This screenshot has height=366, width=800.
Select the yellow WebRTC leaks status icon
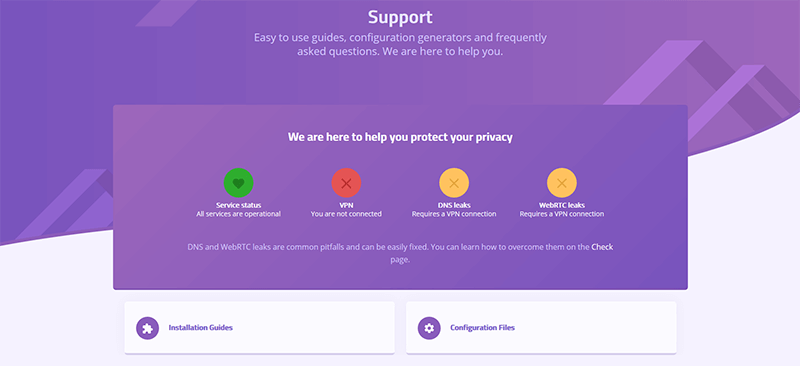pos(562,183)
